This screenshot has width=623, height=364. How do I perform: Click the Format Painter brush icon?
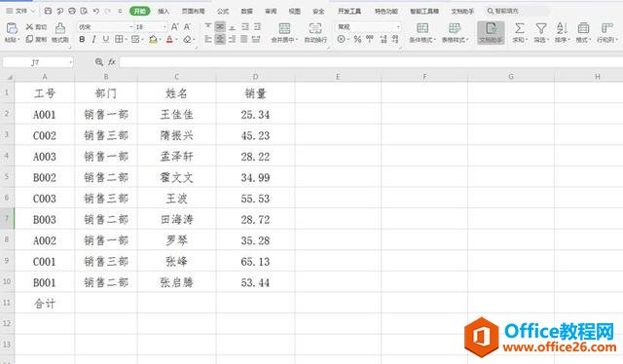60,28
